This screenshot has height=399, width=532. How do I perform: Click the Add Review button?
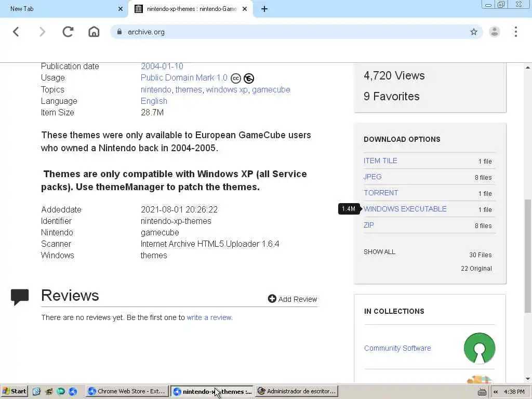point(292,299)
